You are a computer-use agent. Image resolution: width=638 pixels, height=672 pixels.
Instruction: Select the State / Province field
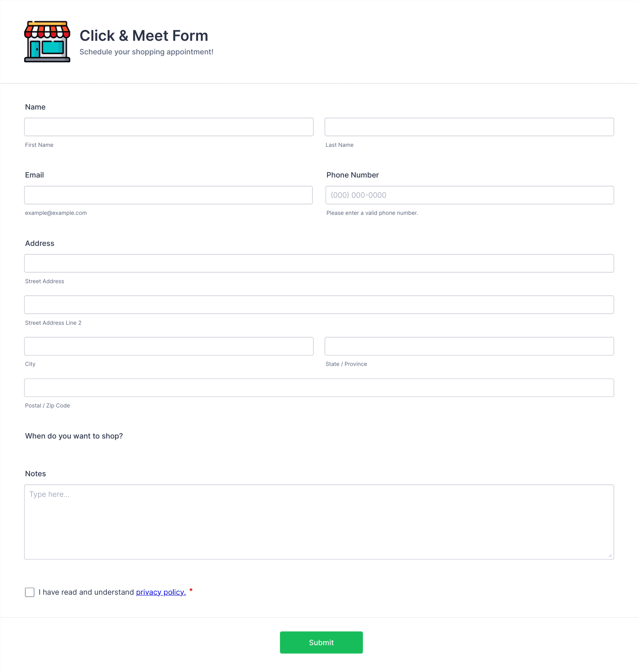click(469, 346)
